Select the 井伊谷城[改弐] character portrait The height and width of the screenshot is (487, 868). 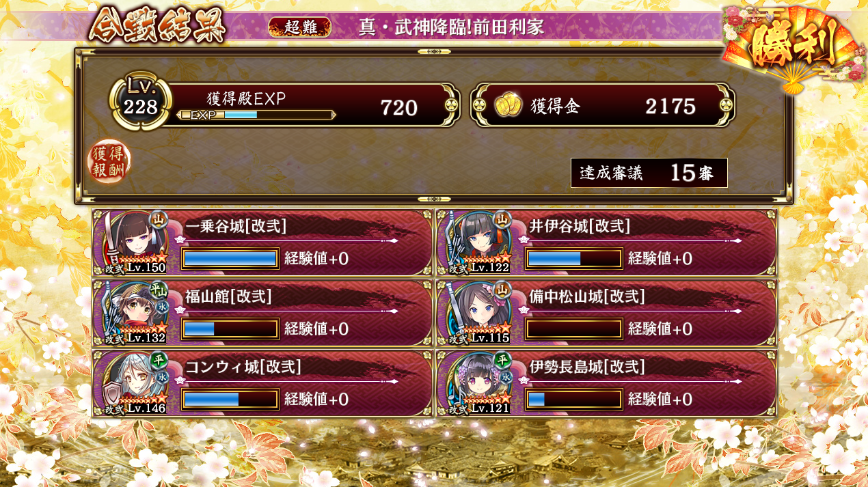(476, 242)
